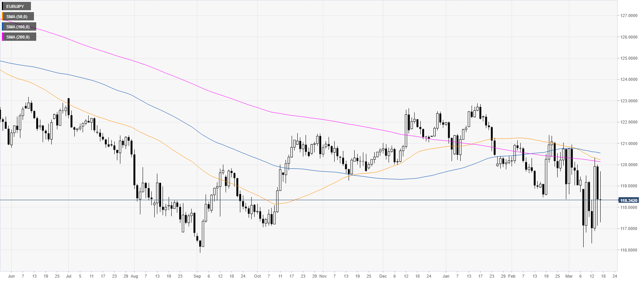Click the orange SMA 50 color marker
This screenshot has width=644, height=281.
3,17
